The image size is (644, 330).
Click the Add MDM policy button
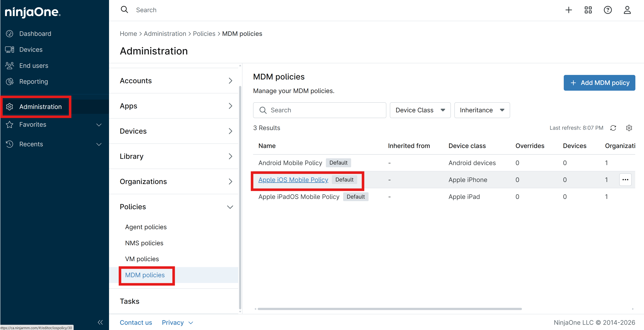(599, 83)
